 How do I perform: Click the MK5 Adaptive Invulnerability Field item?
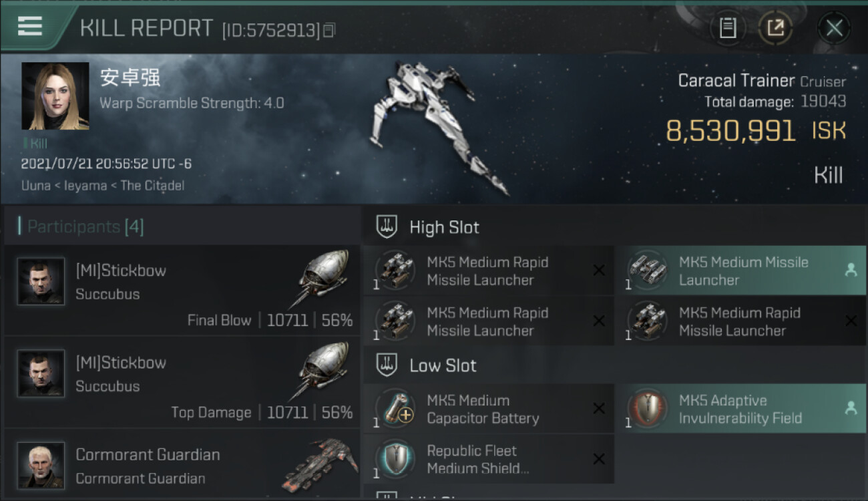coord(740,409)
